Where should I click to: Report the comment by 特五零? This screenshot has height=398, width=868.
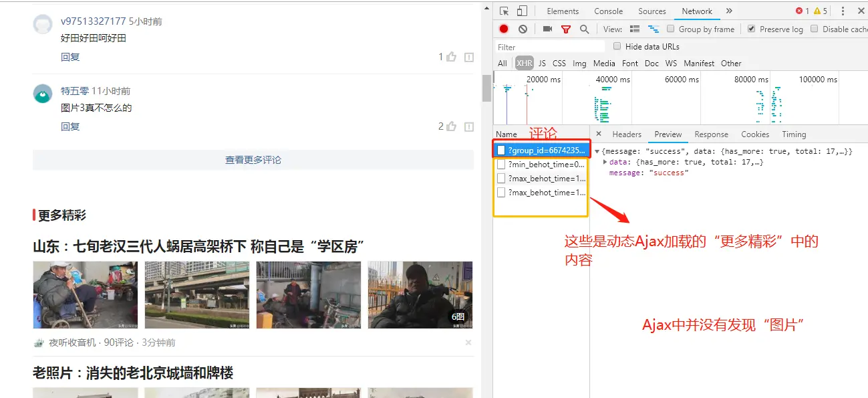click(x=469, y=126)
